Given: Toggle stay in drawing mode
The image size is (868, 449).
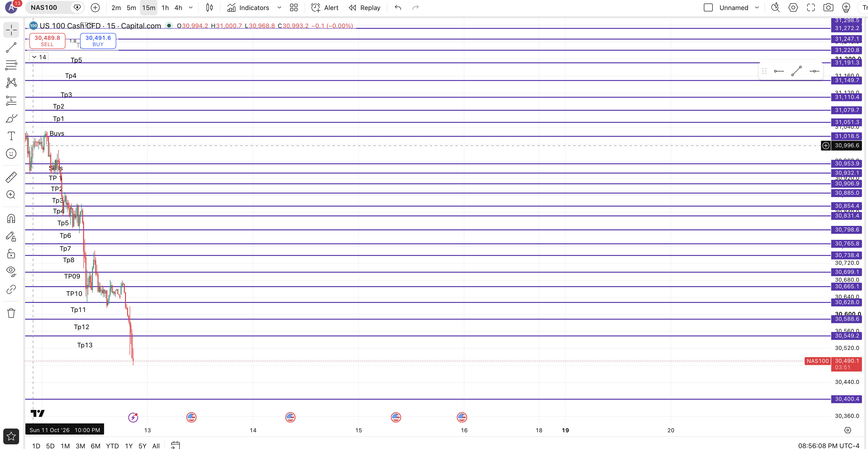Looking at the screenshot, I should pos(11,237).
